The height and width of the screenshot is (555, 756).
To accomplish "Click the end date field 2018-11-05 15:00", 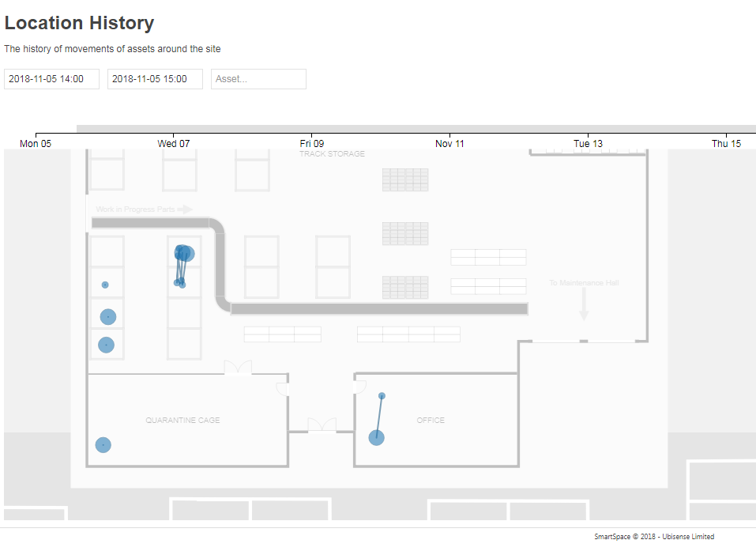I will click(x=155, y=79).
